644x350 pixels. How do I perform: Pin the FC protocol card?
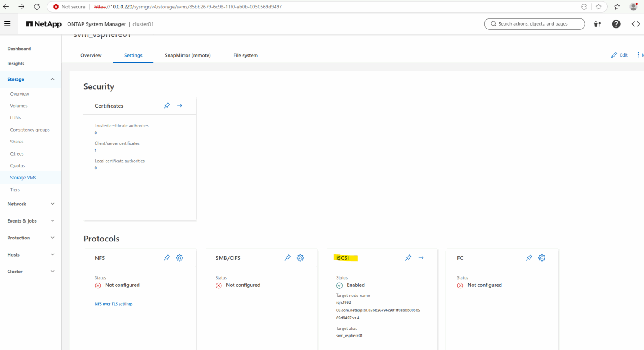(529, 257)
